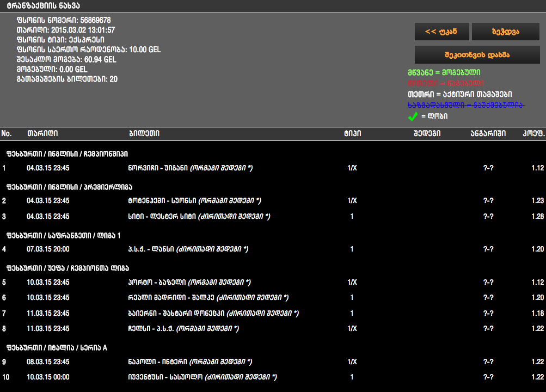Click coefficient 1.18 in row 7

(538, 313)
